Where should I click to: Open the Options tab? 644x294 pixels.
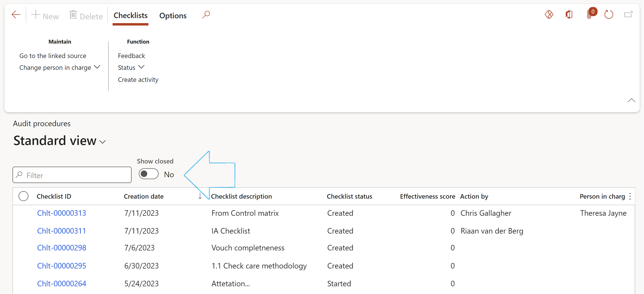tap(173, 16)
